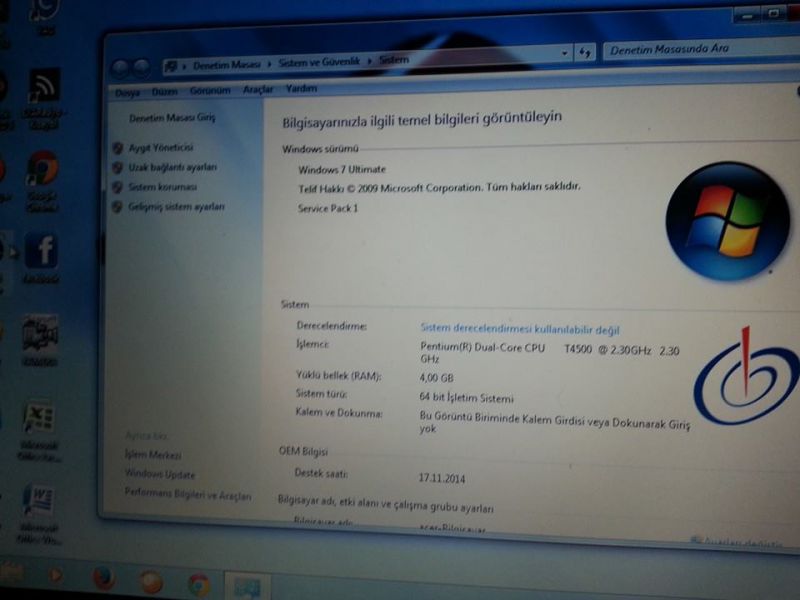The height and width of the screenshot is (600, 800).
Task: Open Firefox from the taskbar
Action: (104, 579)
